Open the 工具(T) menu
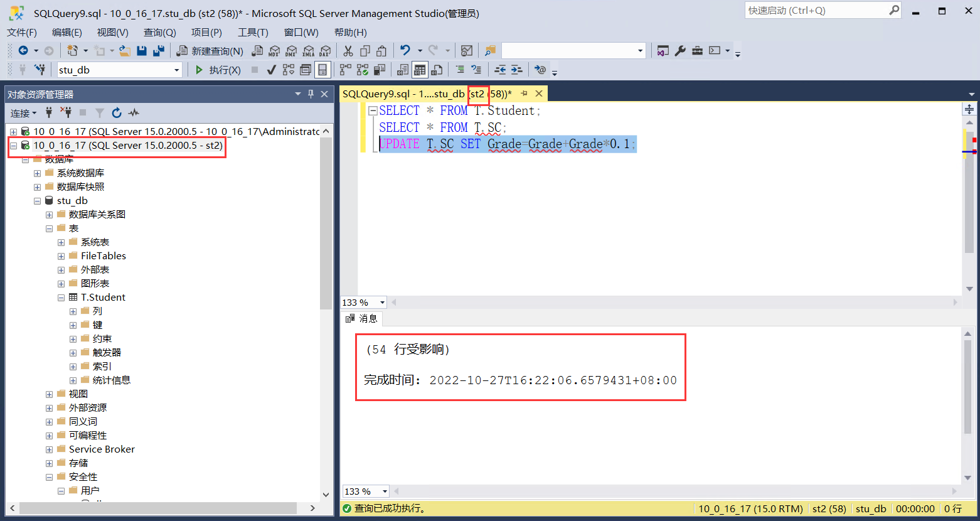 coord(253,33)
